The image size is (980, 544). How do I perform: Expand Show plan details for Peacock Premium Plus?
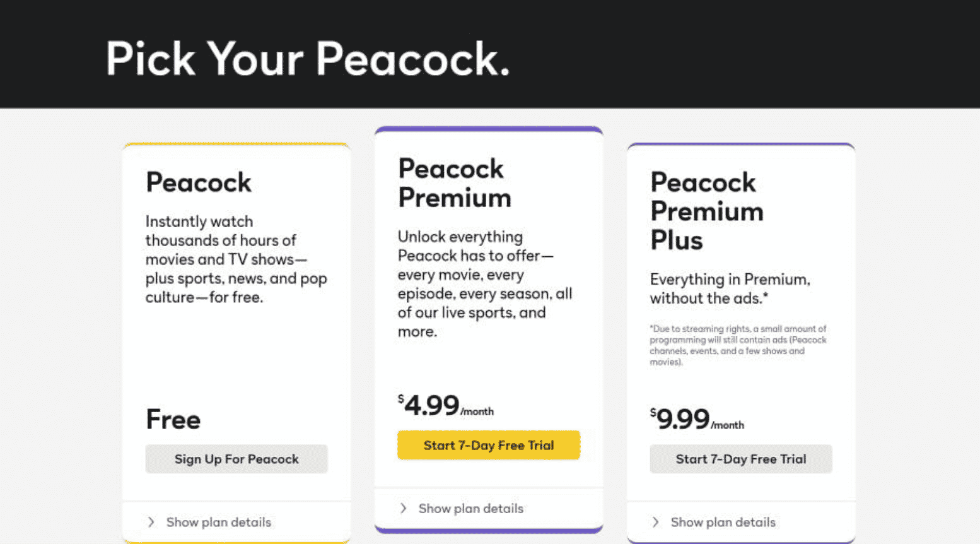(723, 522)
